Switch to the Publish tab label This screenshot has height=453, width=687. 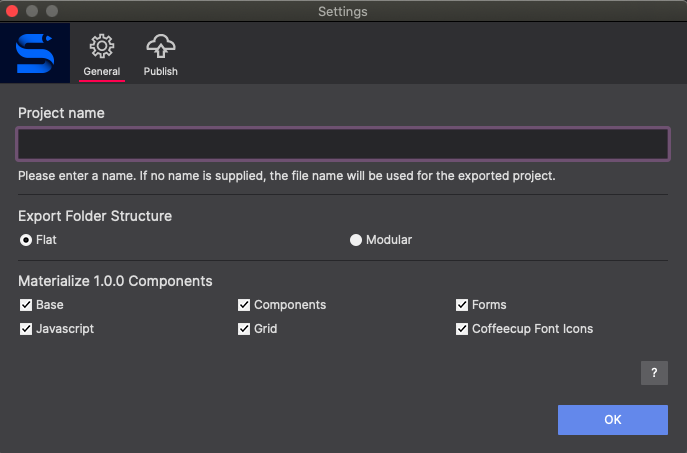(161, 71)
